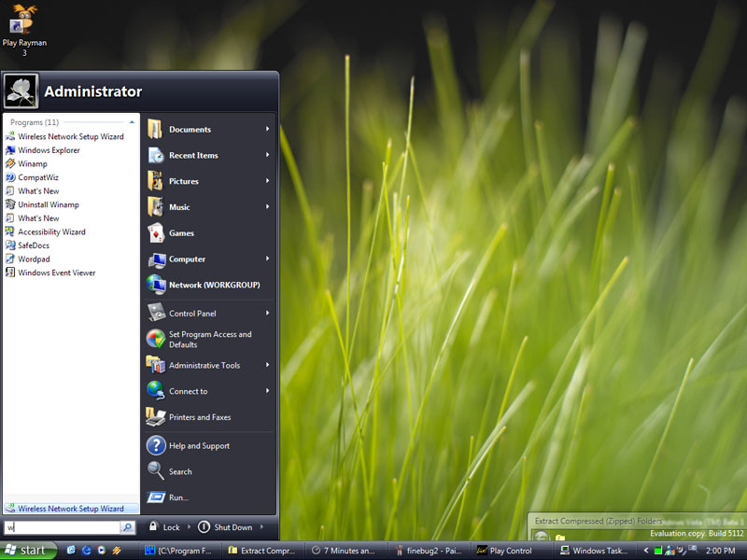
Task: Expand the Recent Items submenu arrow
Action: 267,155
